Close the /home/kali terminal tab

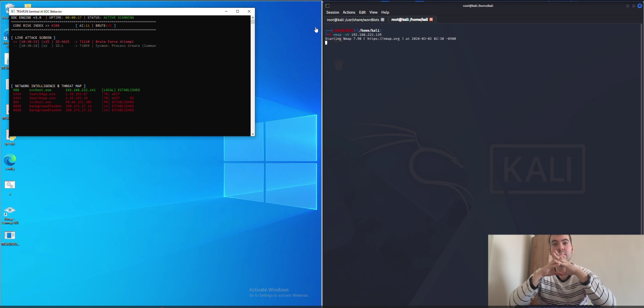click(431, 19)
